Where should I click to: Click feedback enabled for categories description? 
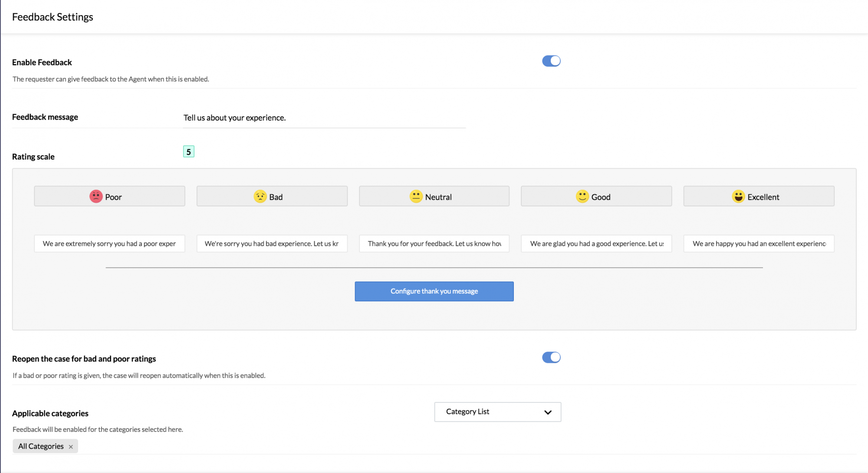point(98,430)
